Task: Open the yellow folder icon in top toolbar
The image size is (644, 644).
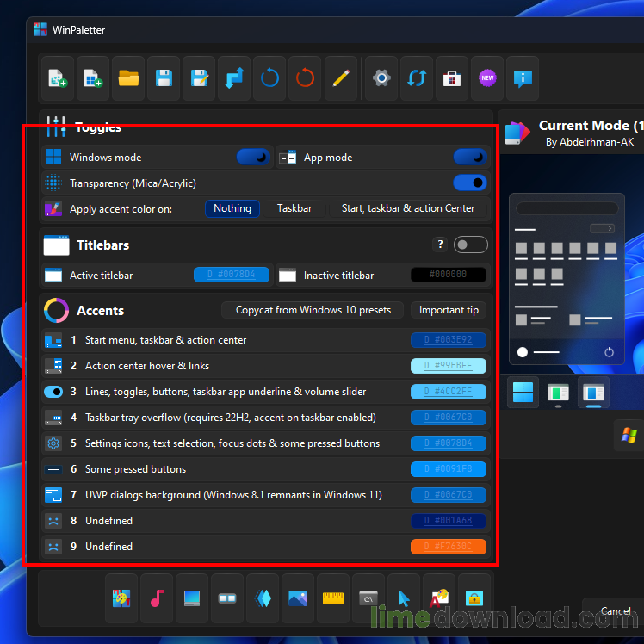Action: 128,78
